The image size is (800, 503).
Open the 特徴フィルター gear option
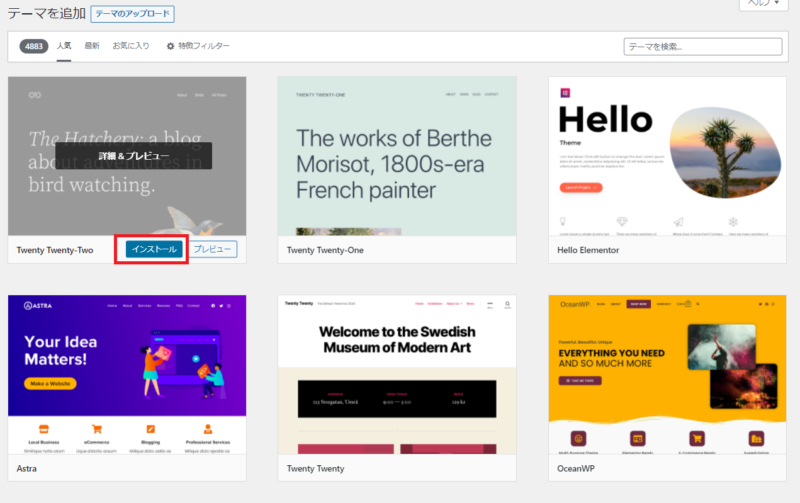[x=198, y=46]
